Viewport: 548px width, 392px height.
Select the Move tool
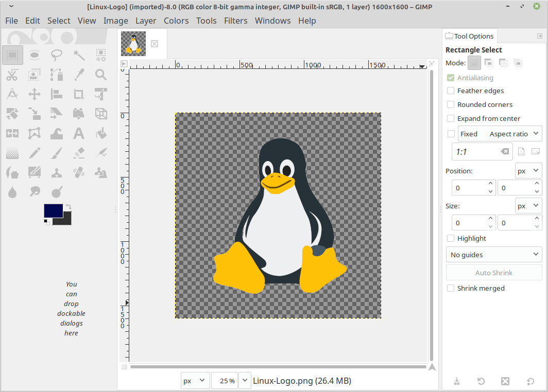(35, 94)
